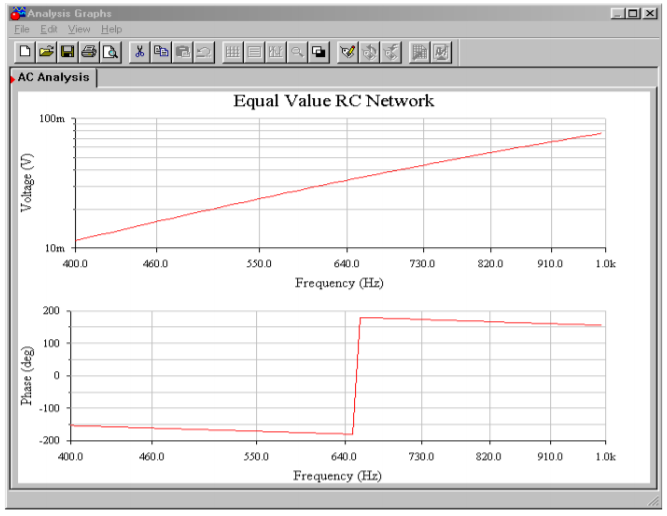Toggle the cursors display icon
This screenshot has height=516, width=667.
275,51
